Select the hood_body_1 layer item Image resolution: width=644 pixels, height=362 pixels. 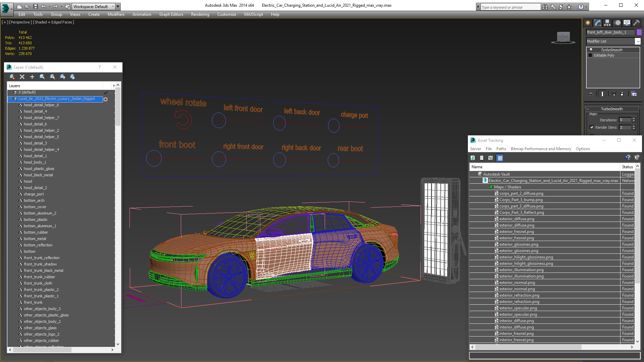tap(35, 162)
